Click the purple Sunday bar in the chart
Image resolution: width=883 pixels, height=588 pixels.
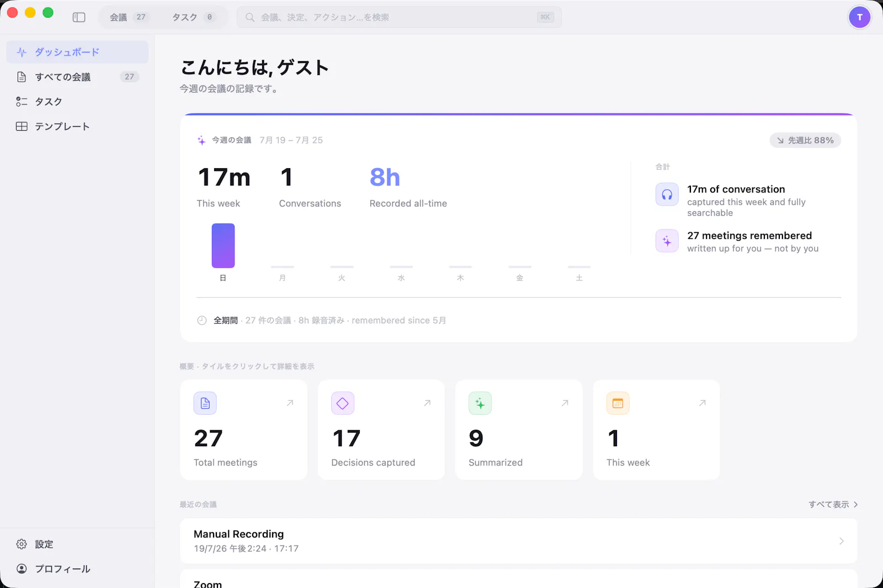coord(223,245)
